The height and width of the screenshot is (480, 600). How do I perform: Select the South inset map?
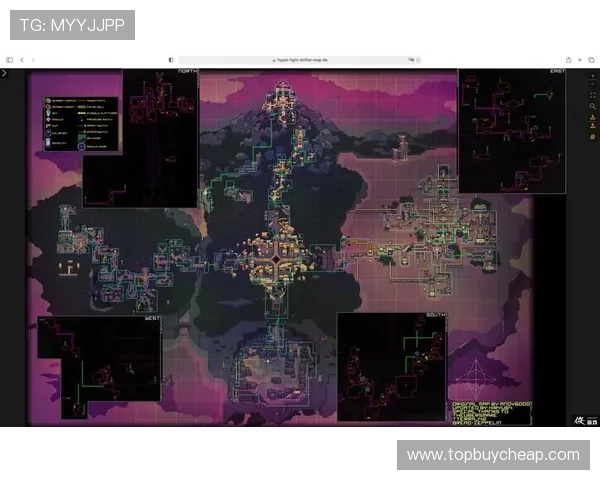(x=391, y=366)
